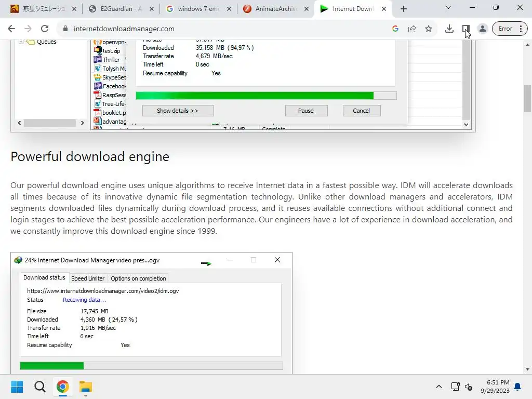
Task: Click the 94.97% green progress bar
Action: [x=266, y=96]
